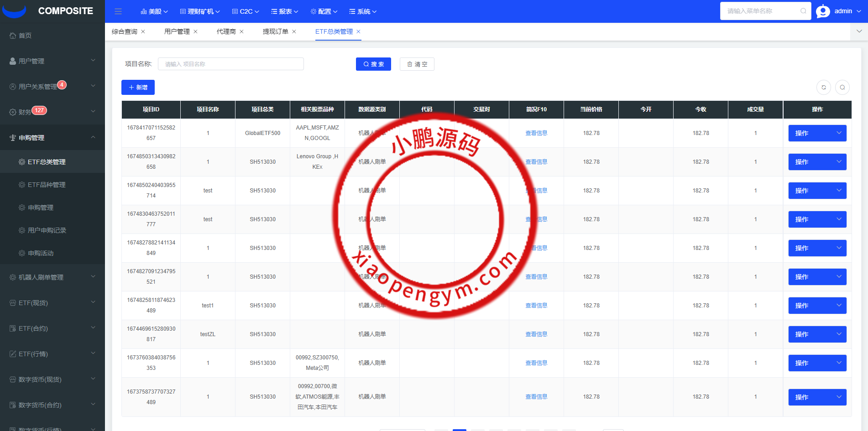This screenshot has width=868, height=431.
Task: Click the 搜索 button
Action: [x=373, y=64]
